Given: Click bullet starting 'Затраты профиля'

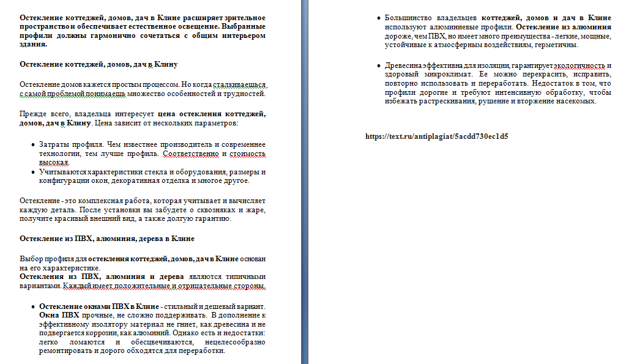Looking at the screenshot, I should click(152, 154).
